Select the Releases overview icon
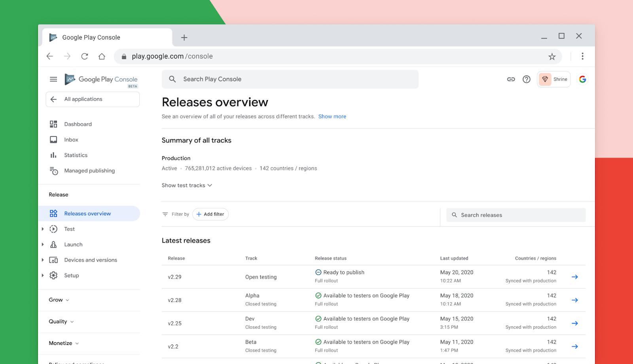 [53, 213]
